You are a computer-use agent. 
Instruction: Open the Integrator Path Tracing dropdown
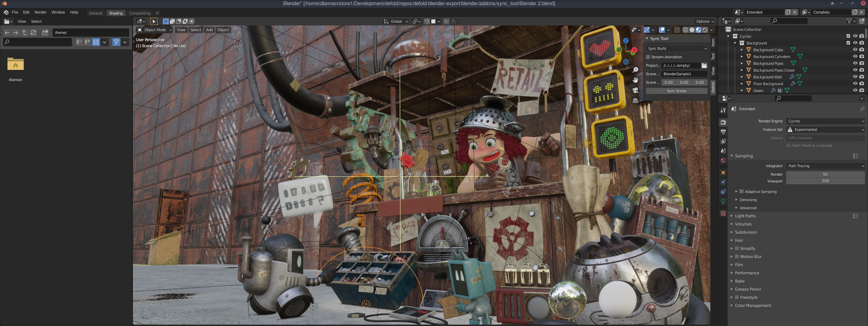(826, 166)
